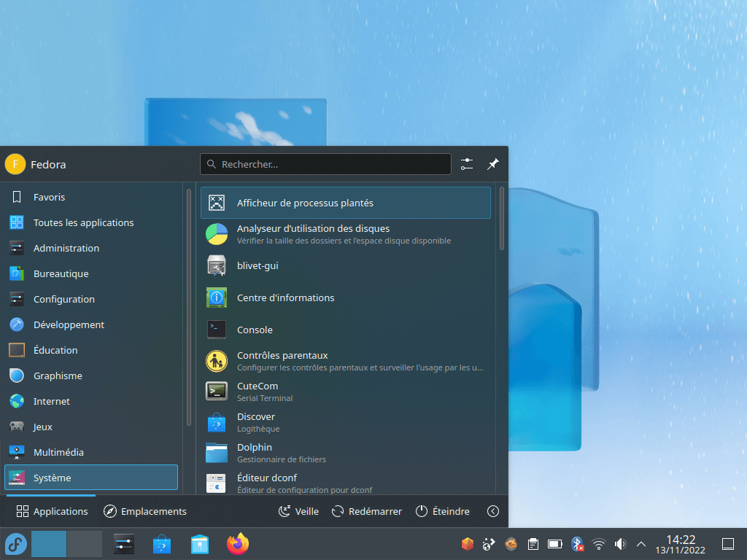Open Discover shopping bag icon in list
The image size is (747, 560).
[x=216, y=422]
